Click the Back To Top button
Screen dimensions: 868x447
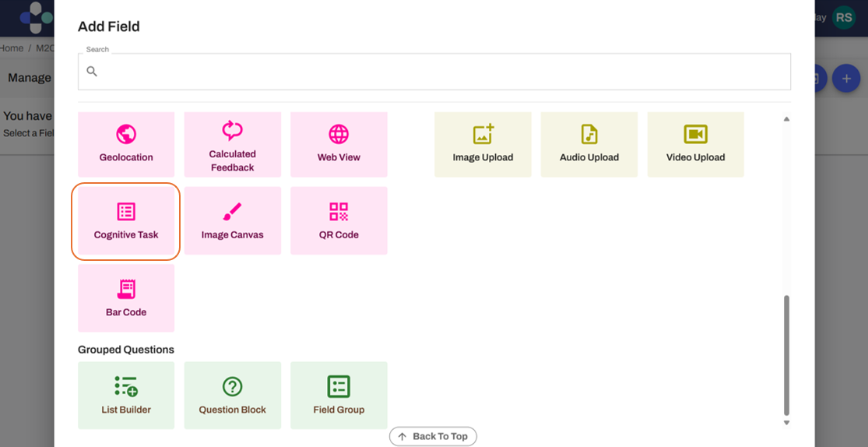433,436
